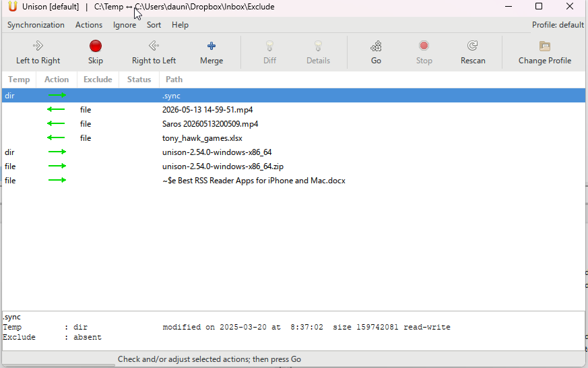Click the Details lightbulb icon

pyautogui.click(x=318, y=46)
